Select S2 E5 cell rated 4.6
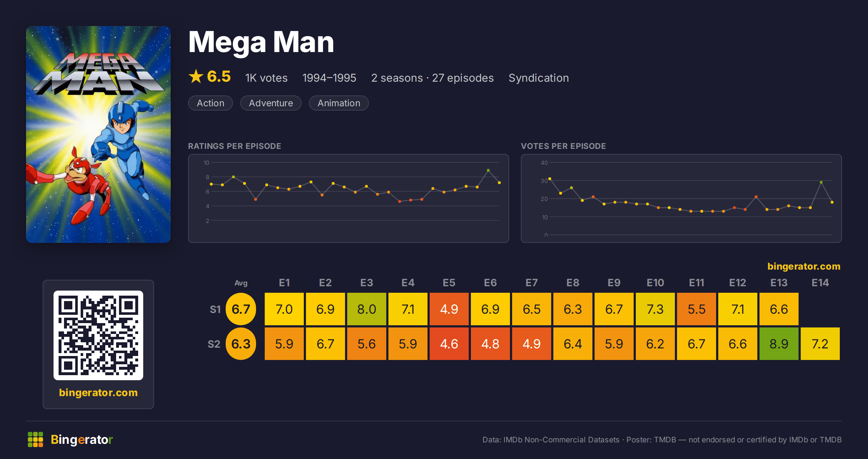The height and width of the screenshot is (459, 868). pyautogui.click(x=449, y=344)
